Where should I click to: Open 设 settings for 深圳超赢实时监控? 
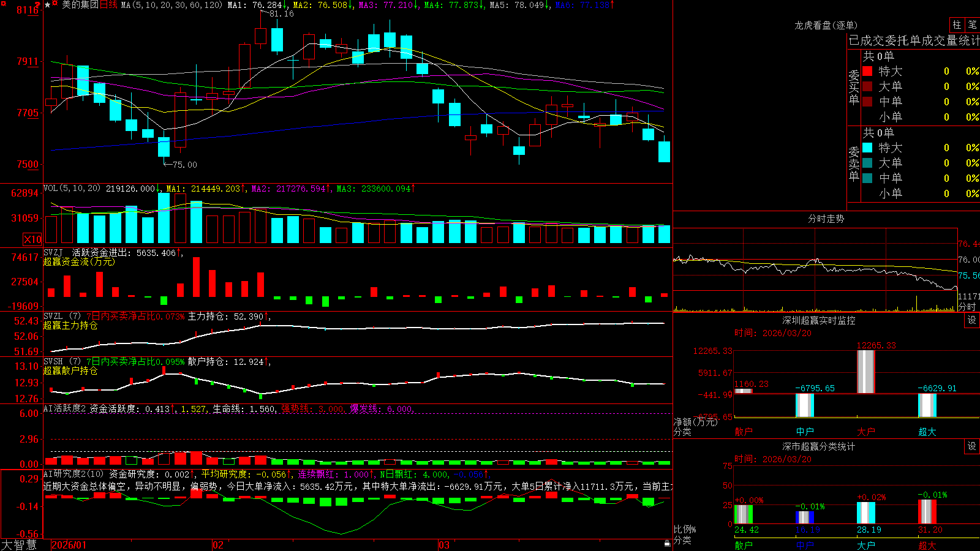click(x=972, y=320)
